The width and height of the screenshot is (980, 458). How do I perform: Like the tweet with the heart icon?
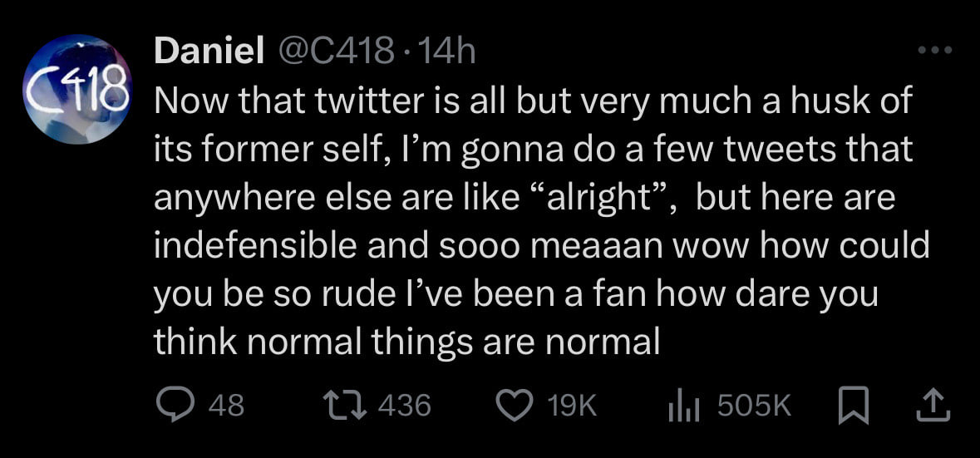tap(513, 405)
